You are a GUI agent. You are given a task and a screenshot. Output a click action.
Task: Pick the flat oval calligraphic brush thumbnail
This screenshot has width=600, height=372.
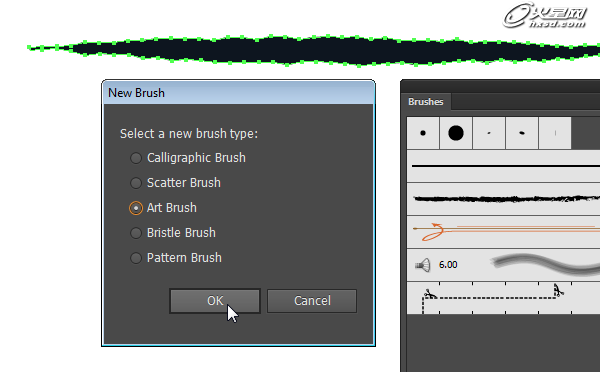coord(522,133)
